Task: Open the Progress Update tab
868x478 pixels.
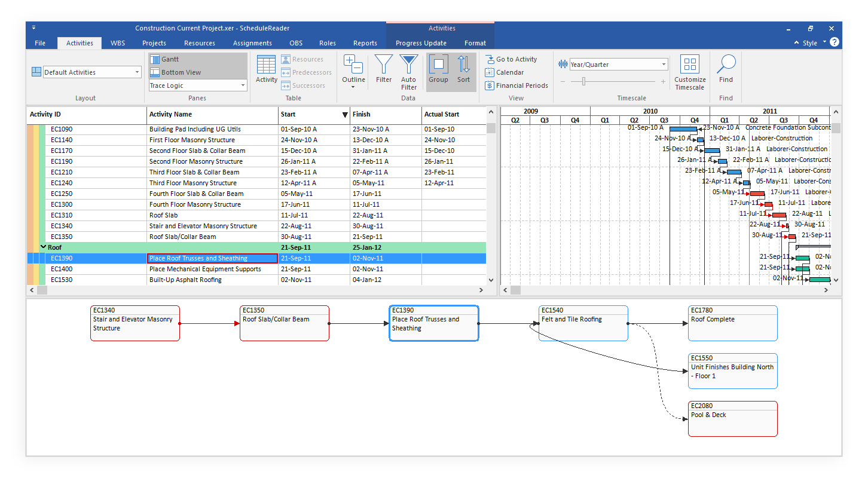Action: coord(421,43)
